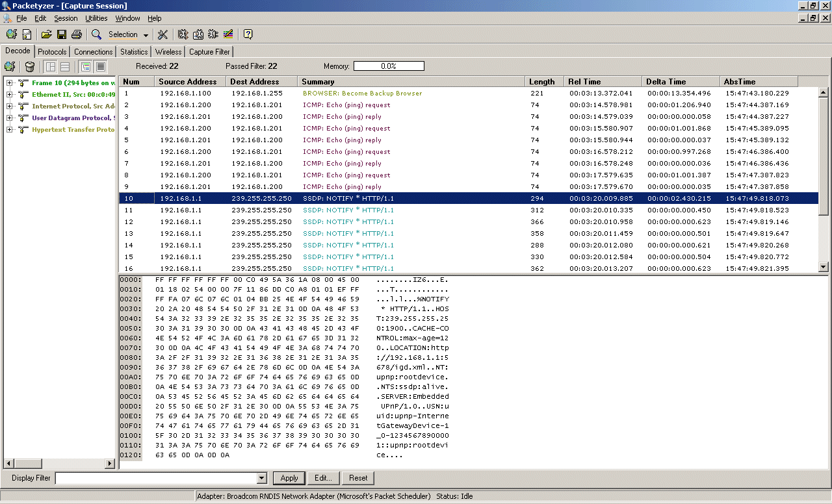This screenshot has height=504, width=832.
Task: Clear packets with the trash can icon
Action: (29, 66)
